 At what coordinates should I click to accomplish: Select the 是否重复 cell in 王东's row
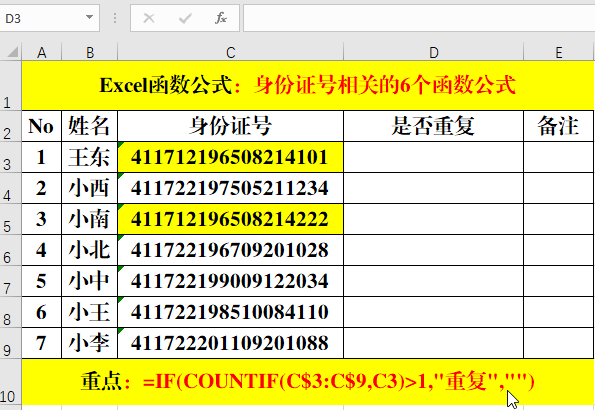pos(434,158)
